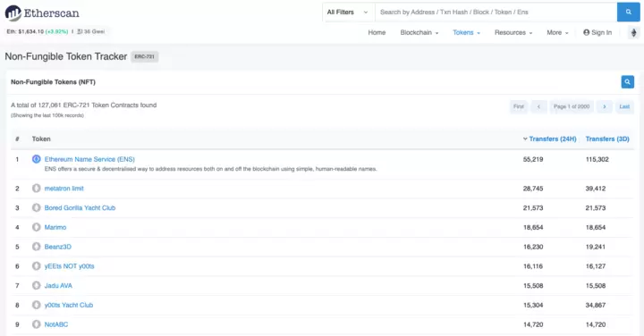Click the 19,241 value for Beanz3D
Viewport: 644px width, 336px height.
595,247
